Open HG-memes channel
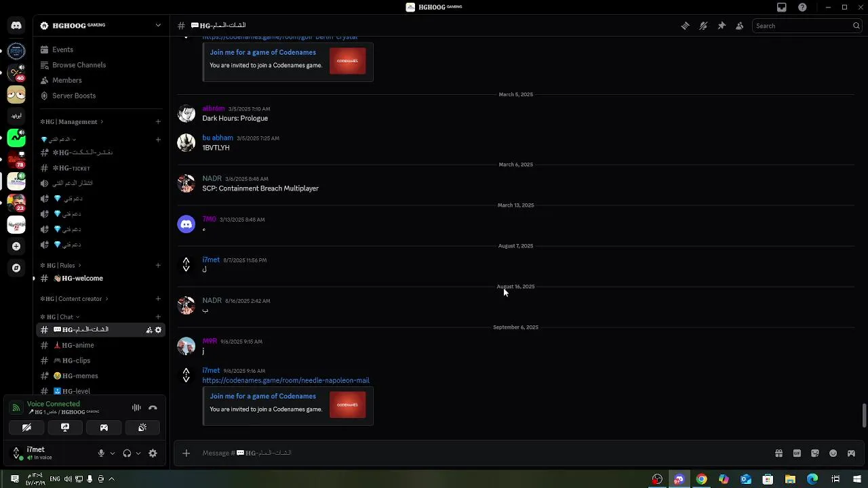Viewport: 868px width, 488px height. [x=100, y=375]
